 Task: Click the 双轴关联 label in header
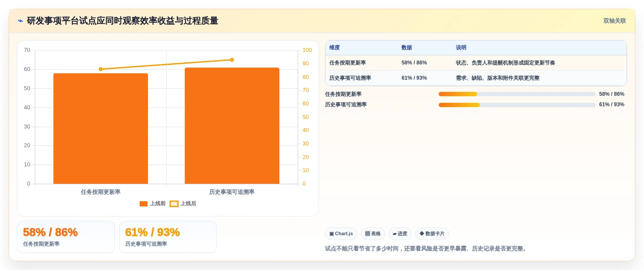click(614, 21)
